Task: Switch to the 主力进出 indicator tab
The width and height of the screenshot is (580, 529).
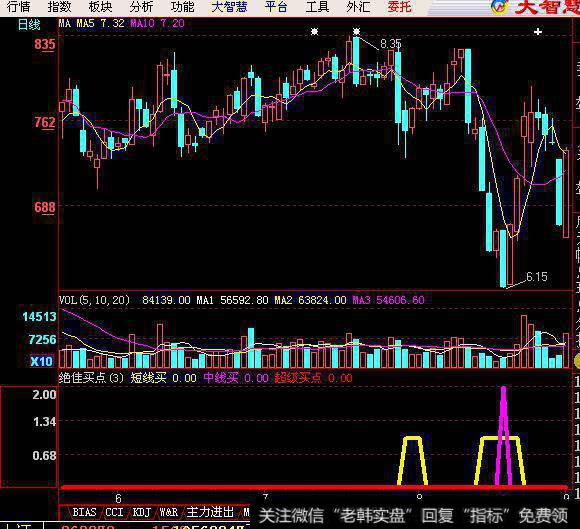Action: pyautogui.click(x=210, y=512)
